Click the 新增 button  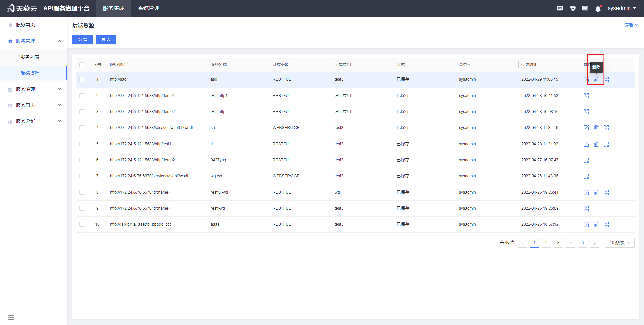click(83, 40)
